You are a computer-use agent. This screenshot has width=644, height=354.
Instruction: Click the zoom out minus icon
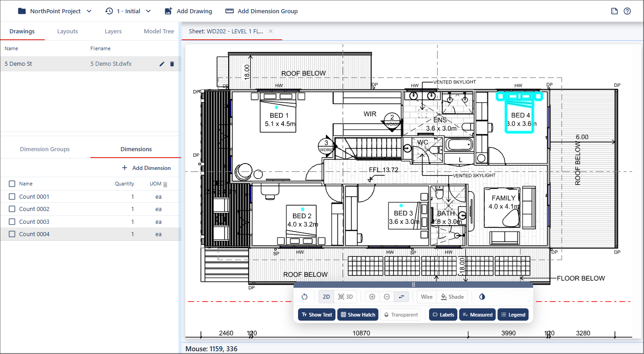(387, 297)
